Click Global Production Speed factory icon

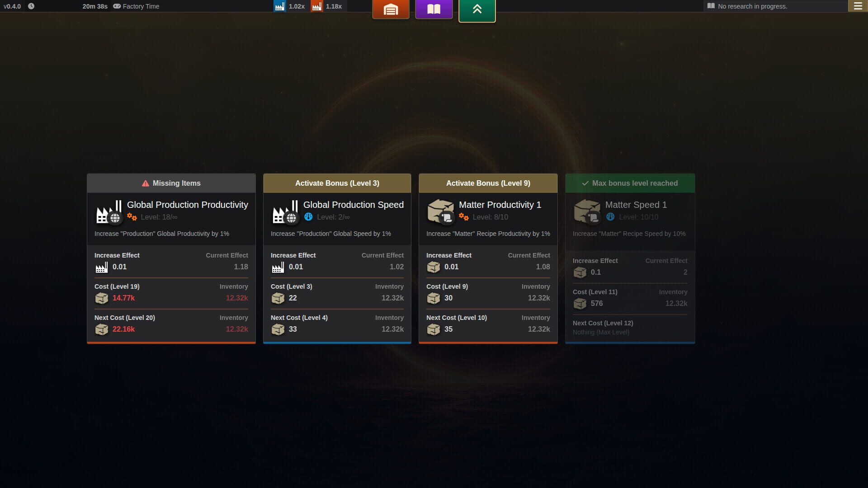[x=285, y=212]
